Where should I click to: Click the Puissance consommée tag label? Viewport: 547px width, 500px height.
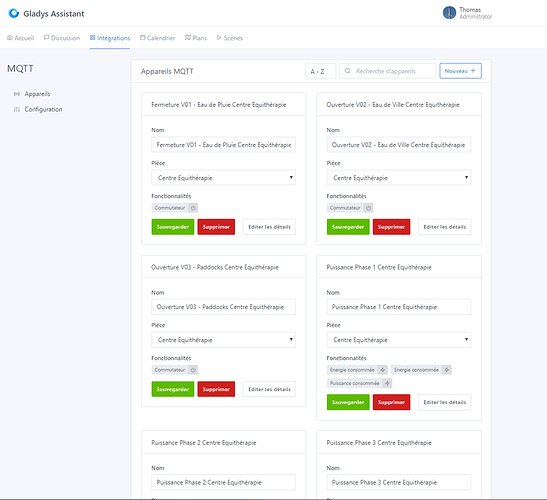click(355, 383)
